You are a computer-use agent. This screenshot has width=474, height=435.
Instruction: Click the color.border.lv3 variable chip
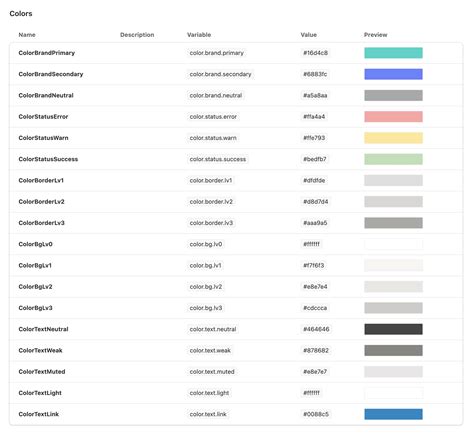click(211, 223)
